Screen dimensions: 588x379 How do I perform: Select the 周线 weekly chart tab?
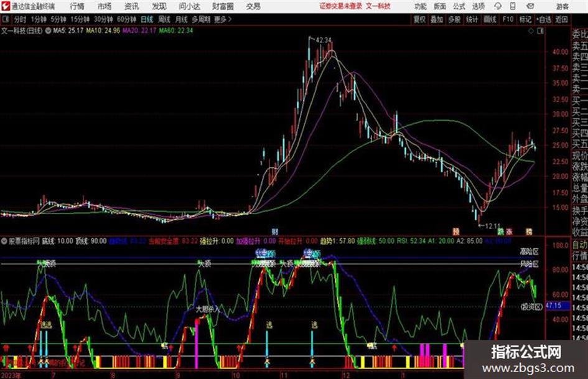click(x=164, y=19)
